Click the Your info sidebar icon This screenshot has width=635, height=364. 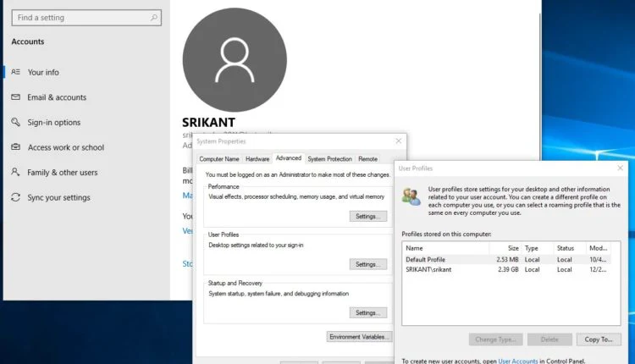click(x=15, y=72)
